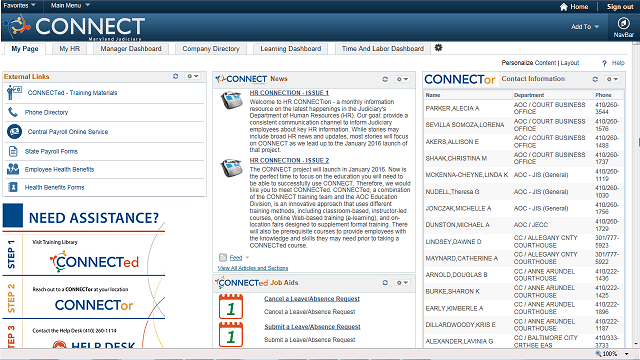
Task: Click the phone image for HR Connection Issue 2
Action: pos(232,168)
